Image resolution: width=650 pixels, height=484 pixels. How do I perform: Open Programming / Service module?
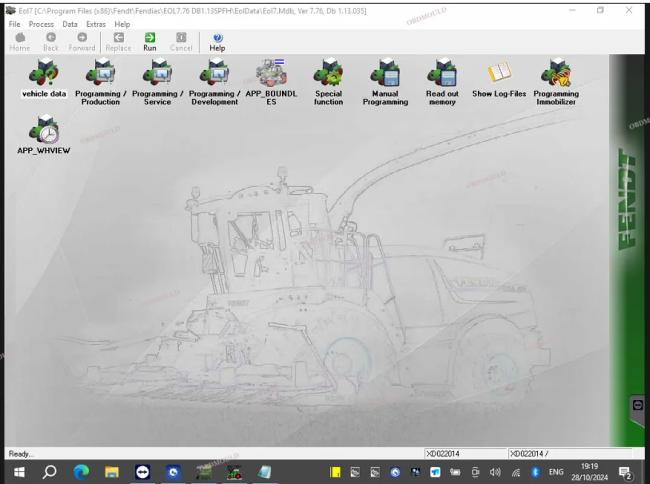coord(157,74)
